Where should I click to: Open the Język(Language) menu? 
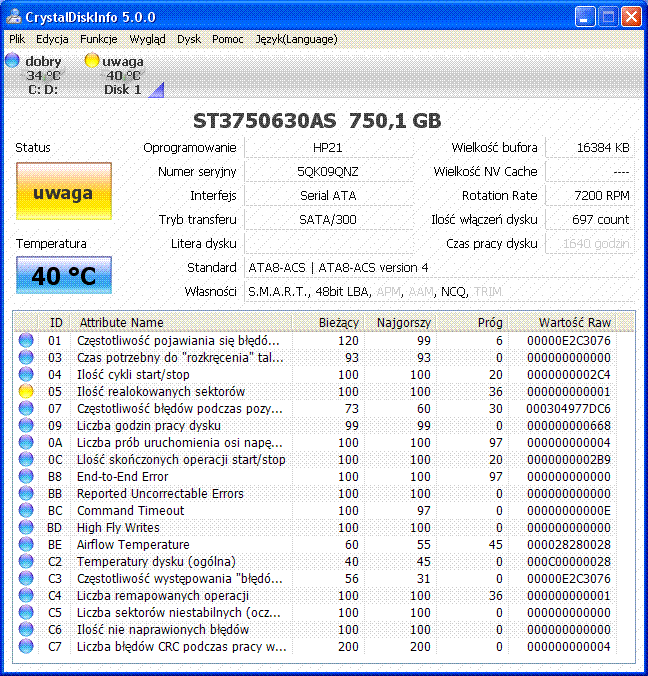(x=297, y=39)
